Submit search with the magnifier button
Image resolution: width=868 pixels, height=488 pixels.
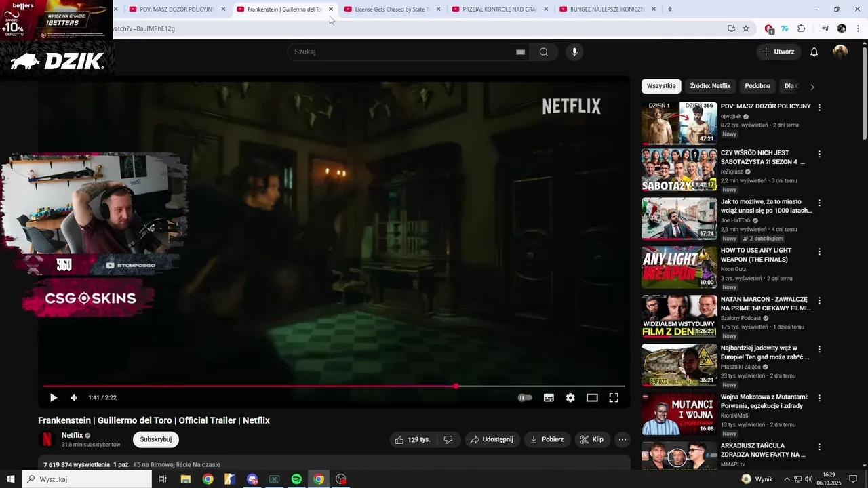click(543, 52)
